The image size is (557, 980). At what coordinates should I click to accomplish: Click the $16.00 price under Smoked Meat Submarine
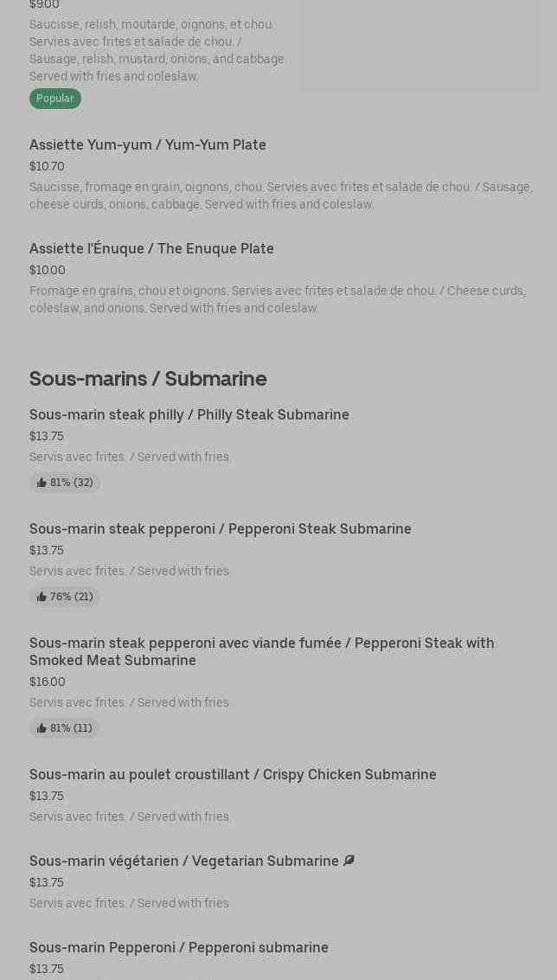tap(48, 682)
